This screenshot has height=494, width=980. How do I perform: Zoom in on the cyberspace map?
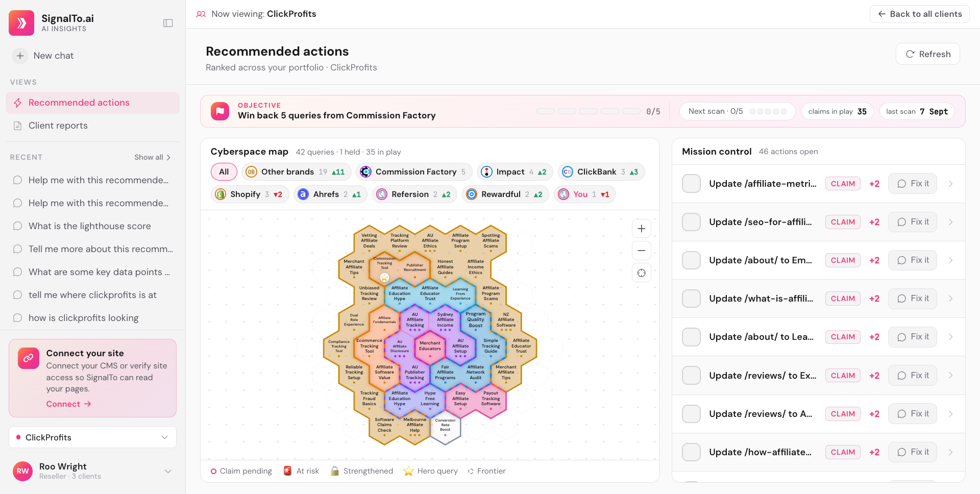point(642,229)
